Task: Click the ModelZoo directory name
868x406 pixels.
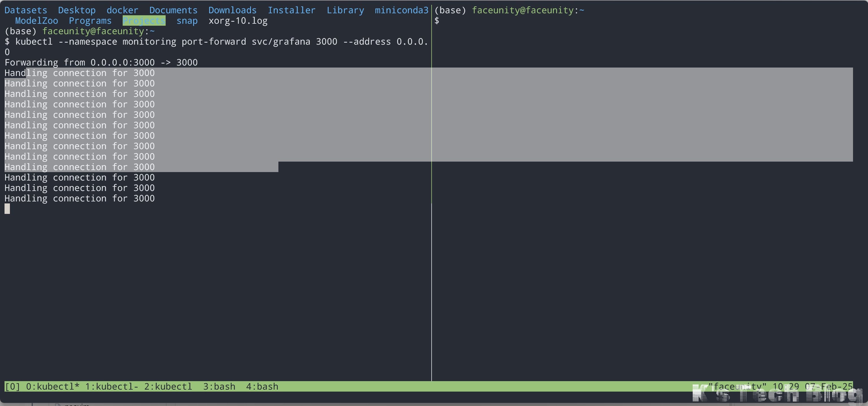Action: (x=36, y=21)
